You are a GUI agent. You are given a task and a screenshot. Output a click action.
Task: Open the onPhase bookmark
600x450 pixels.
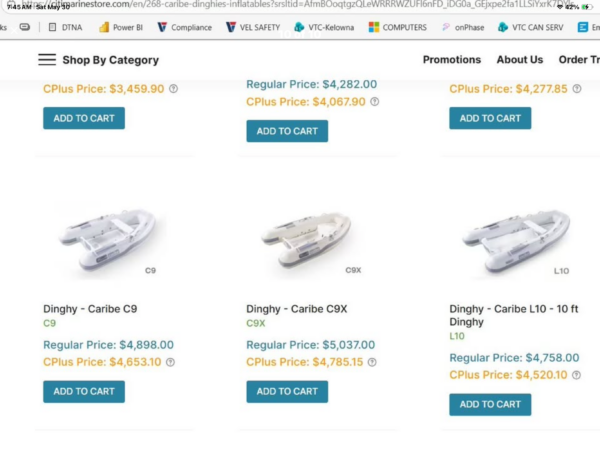point(463,28)
